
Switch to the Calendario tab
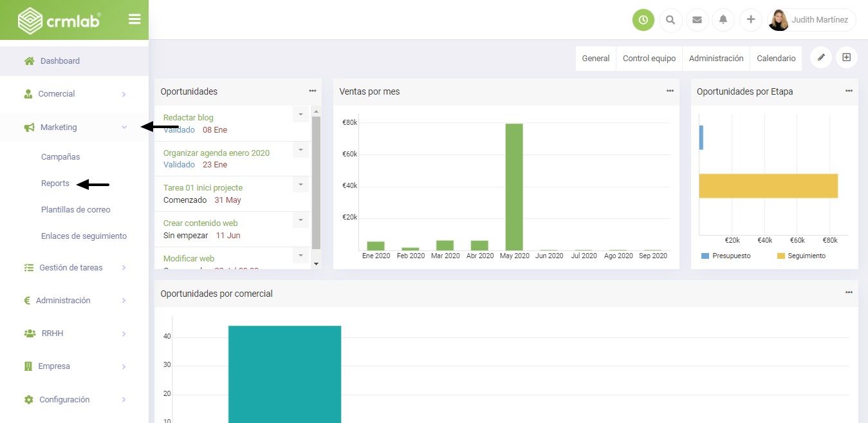[x=776, y=58]
